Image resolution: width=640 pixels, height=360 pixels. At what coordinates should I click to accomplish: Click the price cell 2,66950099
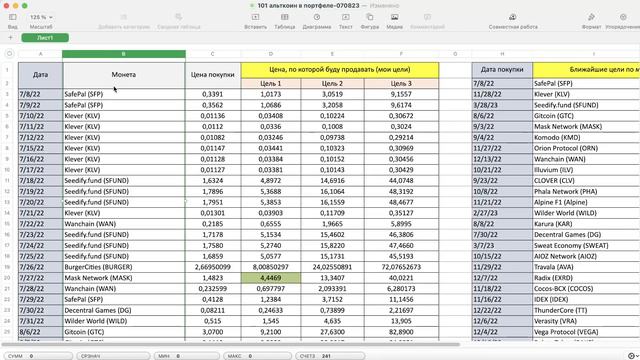(x=213, y=267)
